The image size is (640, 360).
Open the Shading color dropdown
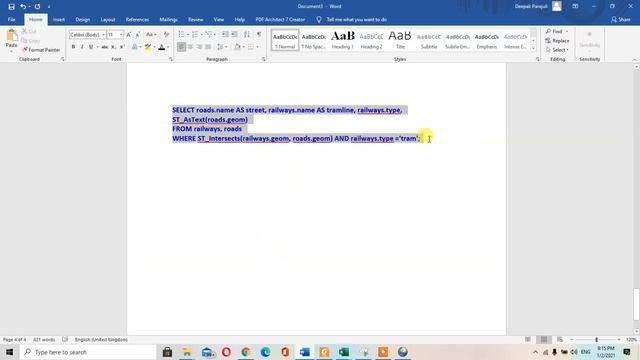[244, 47]
